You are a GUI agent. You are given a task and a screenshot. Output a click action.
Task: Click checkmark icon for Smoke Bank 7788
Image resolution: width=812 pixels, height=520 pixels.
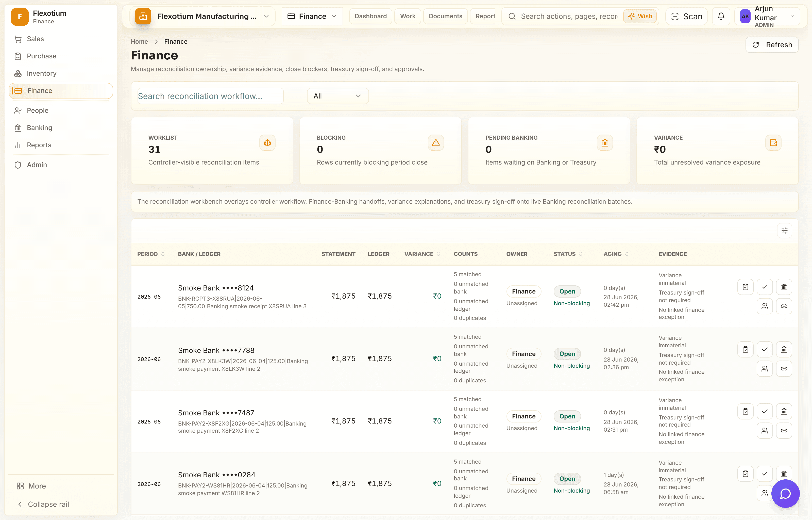(x=765, y=349)
